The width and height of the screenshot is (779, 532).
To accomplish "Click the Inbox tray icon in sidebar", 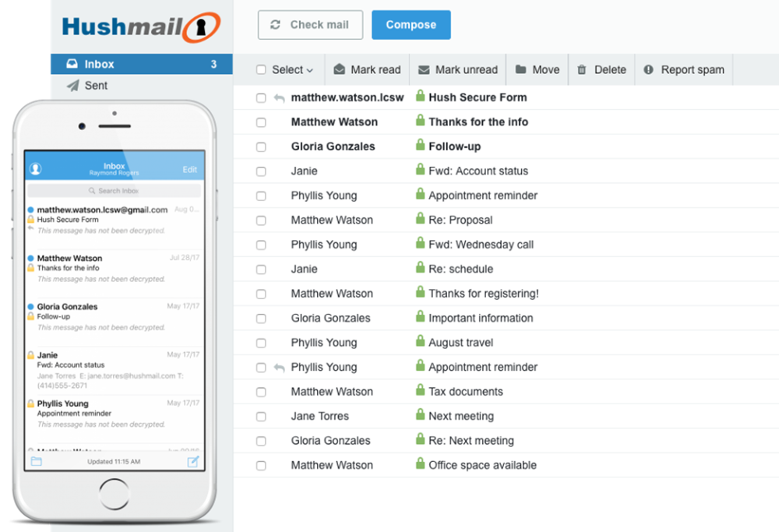I will click(72, 64).
